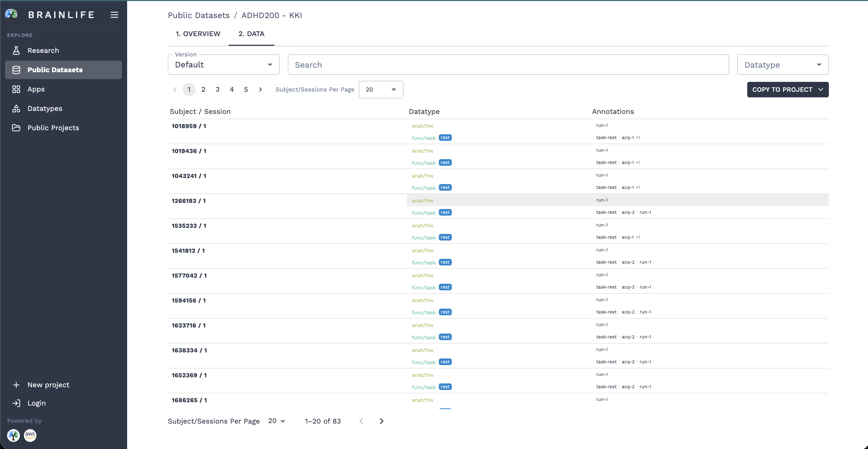Open the top per-page dropdown showing 20
The height and width of the screenshot is (449, 868).
pyautogui.click(x=381, y=89)
